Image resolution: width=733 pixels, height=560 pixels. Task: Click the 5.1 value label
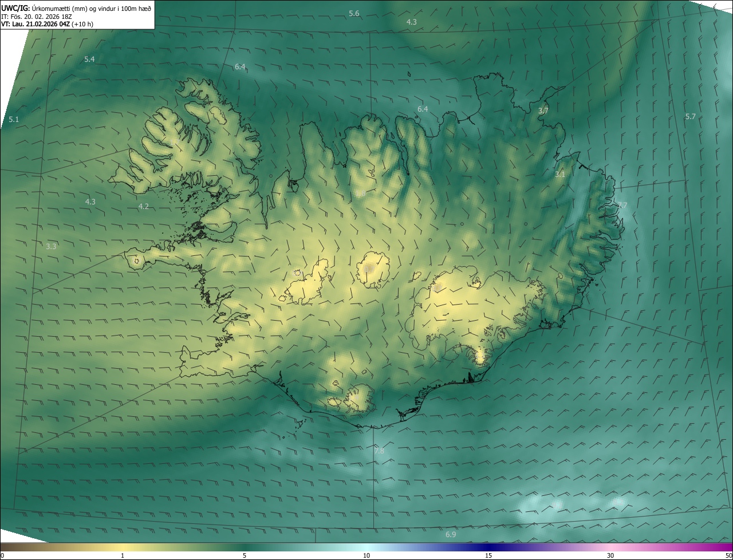point(14,119)
